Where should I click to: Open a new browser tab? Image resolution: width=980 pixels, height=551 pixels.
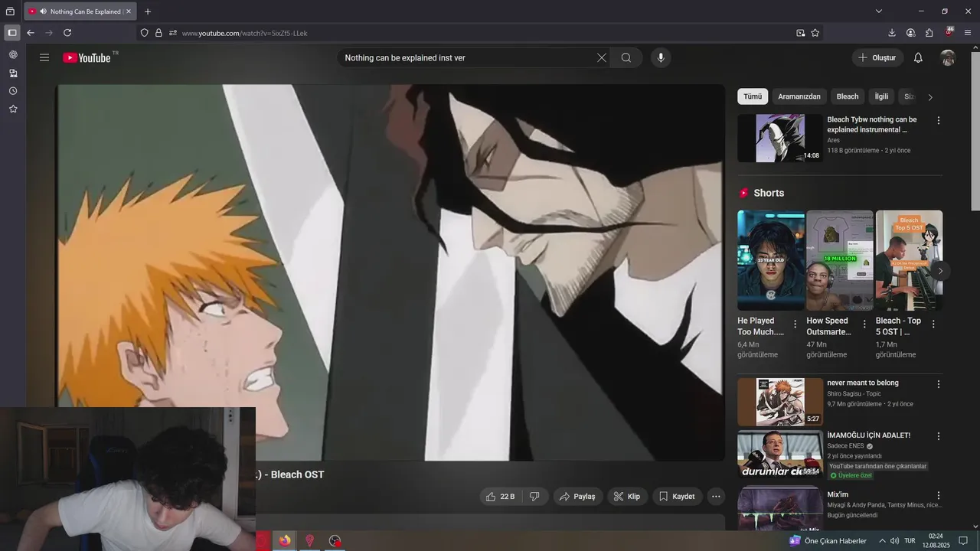(x=148, y=11)
